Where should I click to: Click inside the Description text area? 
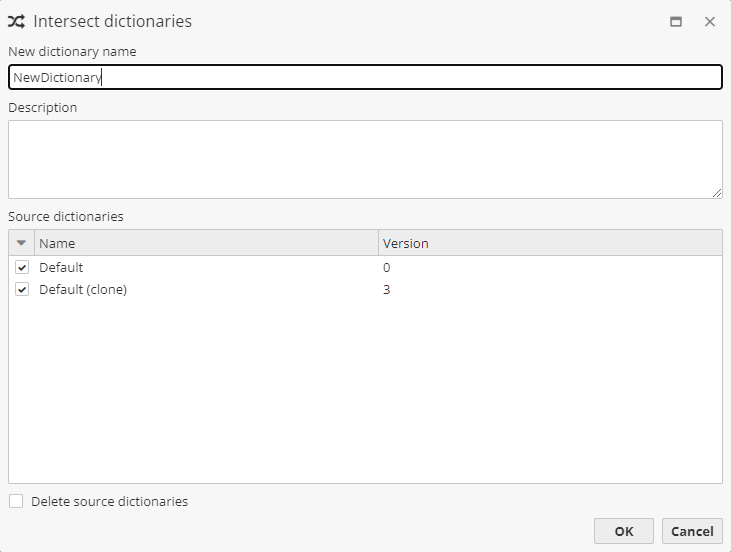[365, 159]
